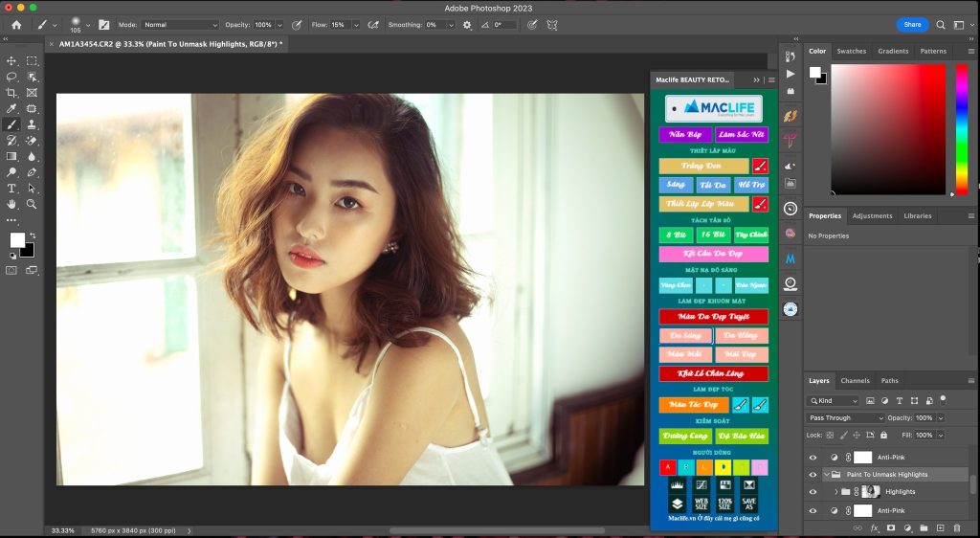Click the blue Share button
Screen dimensions: 980x538
(912, 25)
